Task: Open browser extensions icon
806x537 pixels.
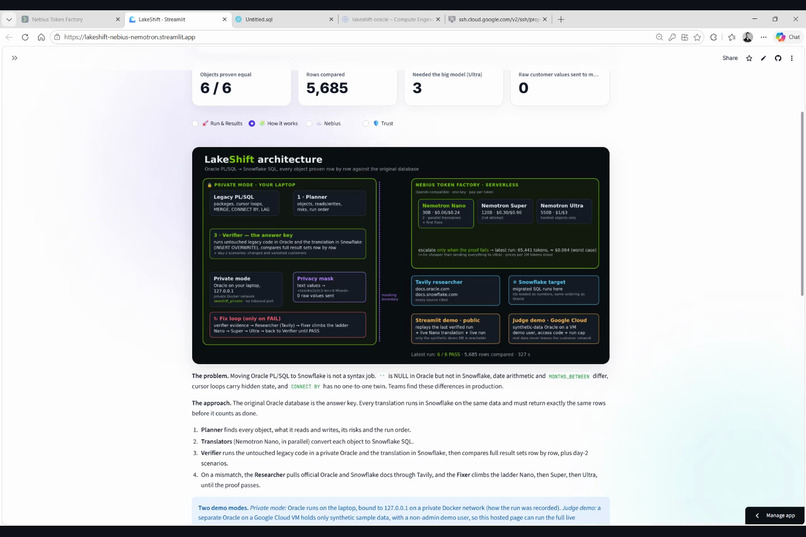Action: coord(713,37)
